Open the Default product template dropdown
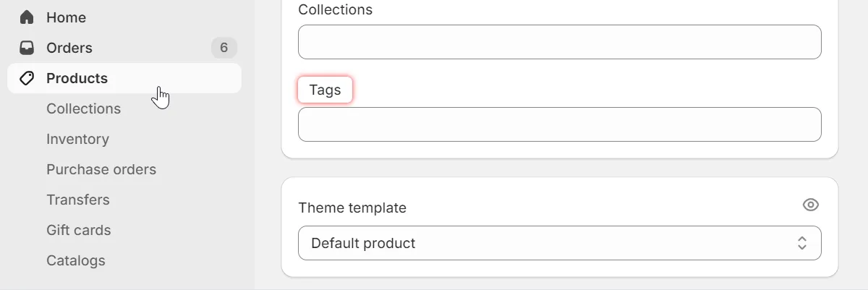Image resolution: width=868 pixels, height=290 pixels. coord(559,243)
